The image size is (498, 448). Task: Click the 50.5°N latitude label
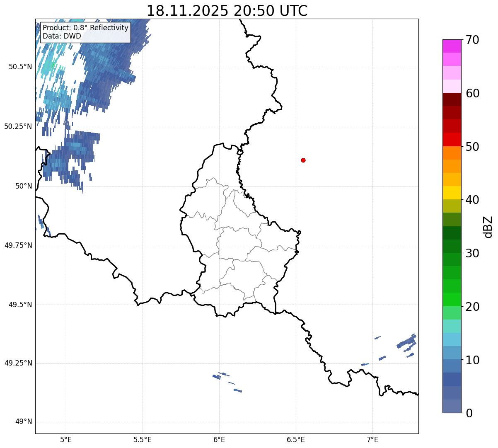pyautogui.click(x=20, y=67)
